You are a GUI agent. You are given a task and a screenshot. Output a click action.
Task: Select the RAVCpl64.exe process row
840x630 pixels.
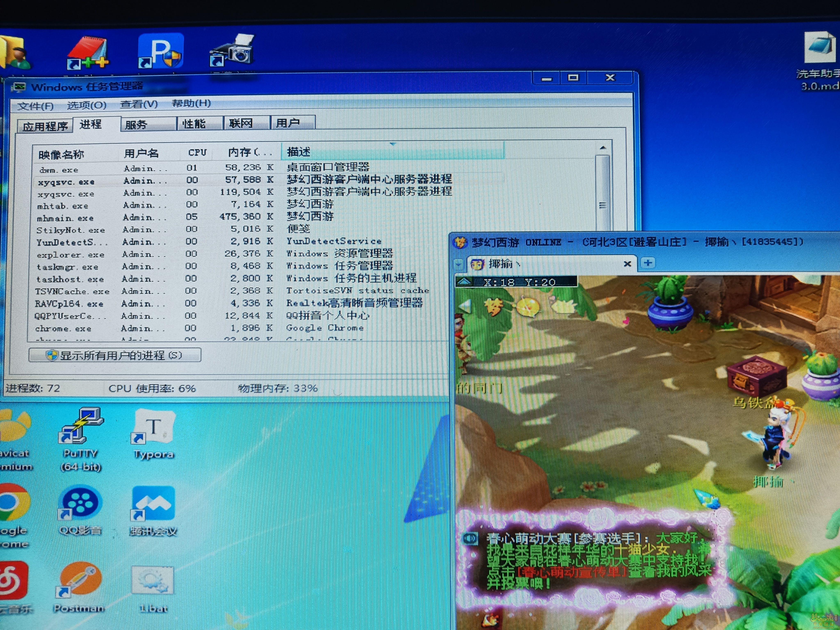pyautogui.click(x=243, y=304)
